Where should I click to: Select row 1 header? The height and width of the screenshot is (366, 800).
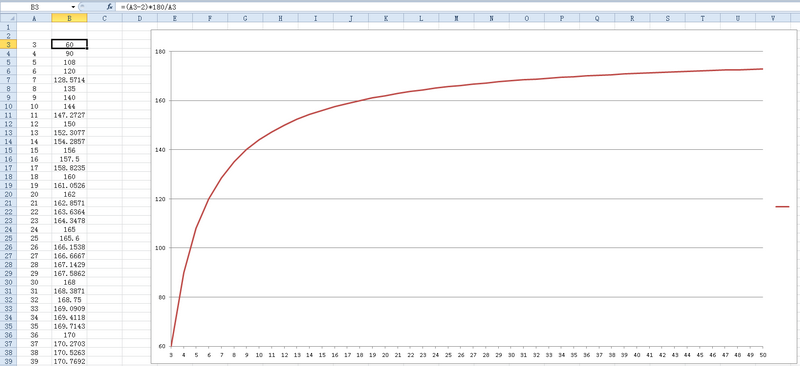[x=9, y=27]
